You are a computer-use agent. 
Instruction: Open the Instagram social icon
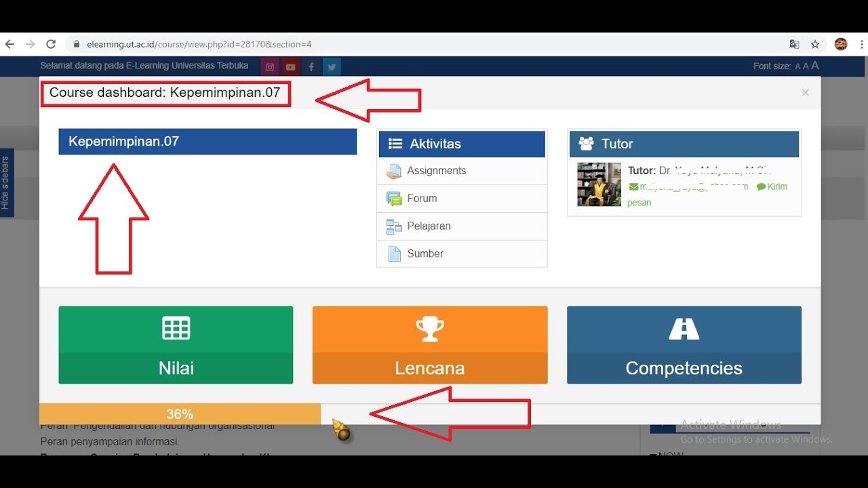270,66
